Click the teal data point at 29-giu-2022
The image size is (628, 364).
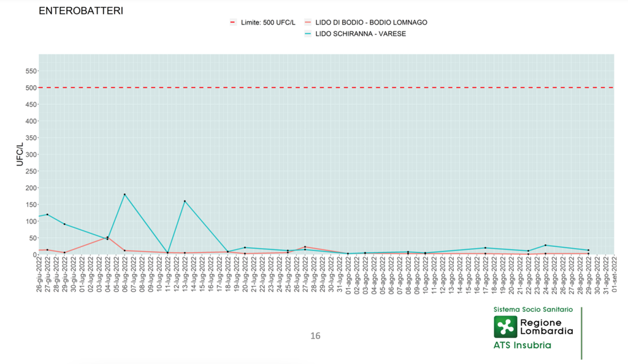pos(64,224)
